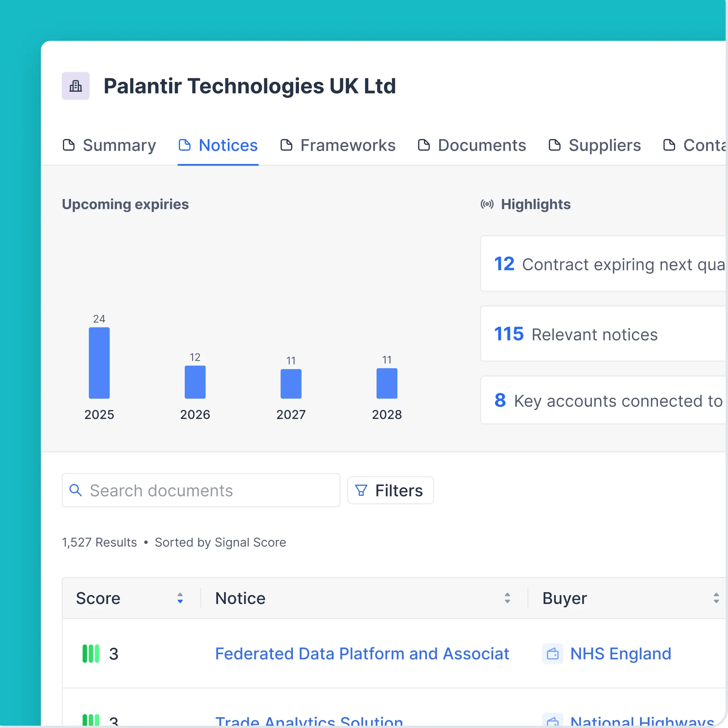Open Federated Data Platform notice link
728x728 pixels.
(362, 654)
